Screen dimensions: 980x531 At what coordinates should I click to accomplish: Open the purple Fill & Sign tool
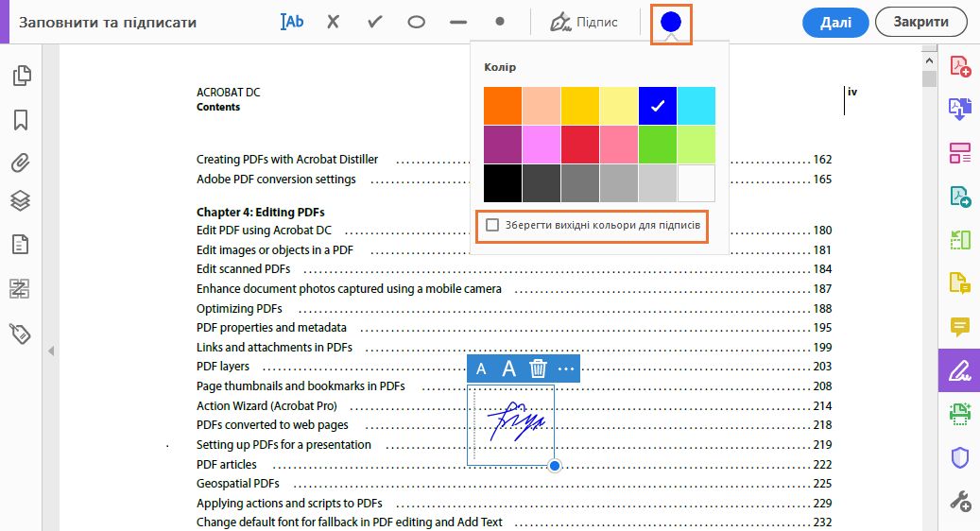tap(959, 370)
